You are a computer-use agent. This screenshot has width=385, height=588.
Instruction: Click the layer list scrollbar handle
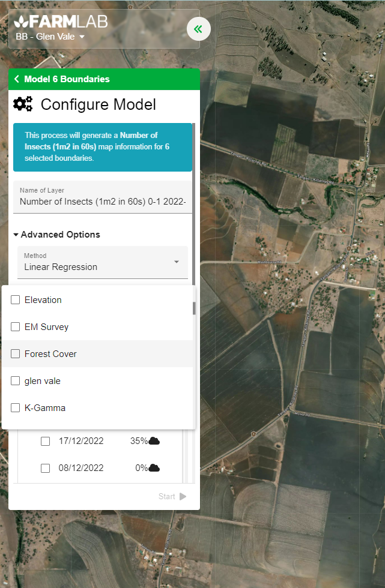[193, 308]
